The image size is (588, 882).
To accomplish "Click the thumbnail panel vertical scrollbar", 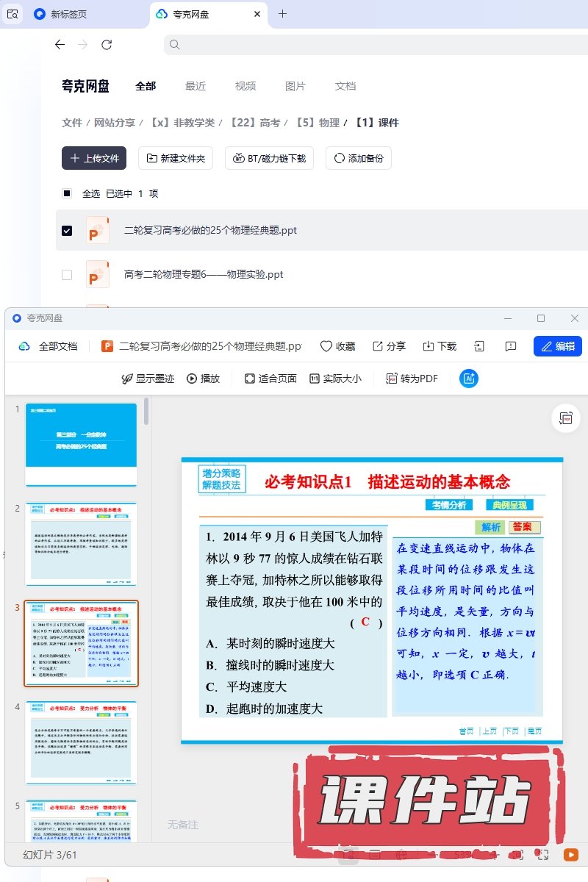I will (x=146, y=412).
